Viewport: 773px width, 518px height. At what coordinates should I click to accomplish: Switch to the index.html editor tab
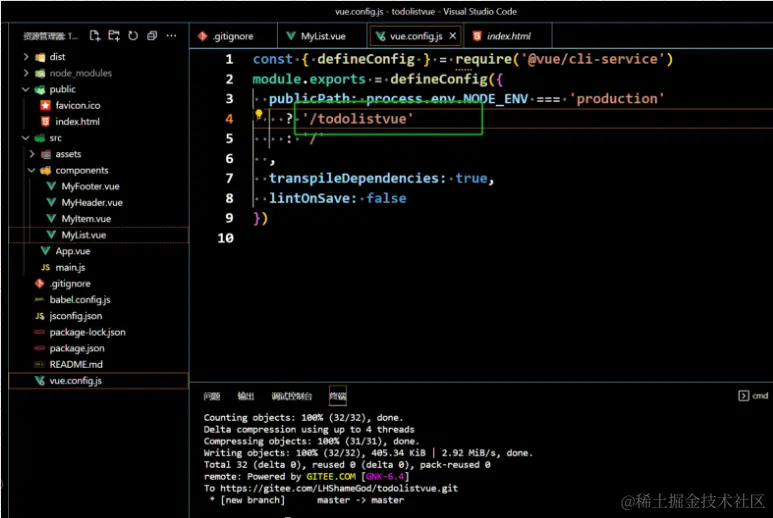point(508,36)
